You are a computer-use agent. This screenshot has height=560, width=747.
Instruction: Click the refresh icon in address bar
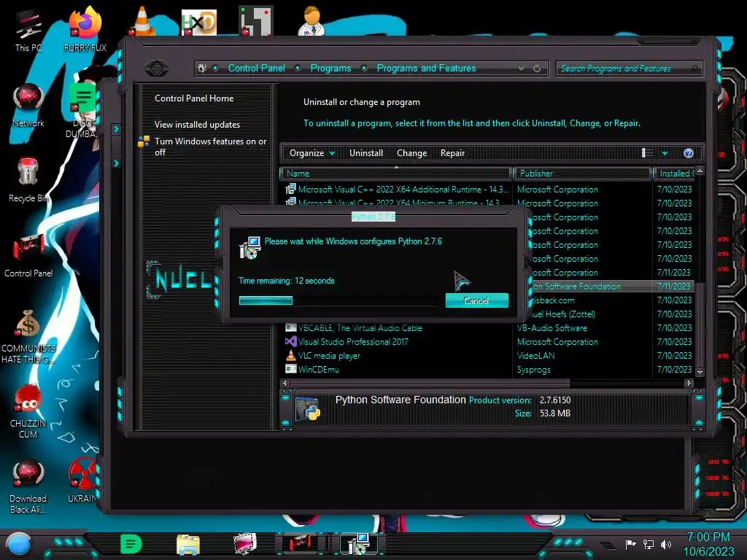[x=537, y=68]
